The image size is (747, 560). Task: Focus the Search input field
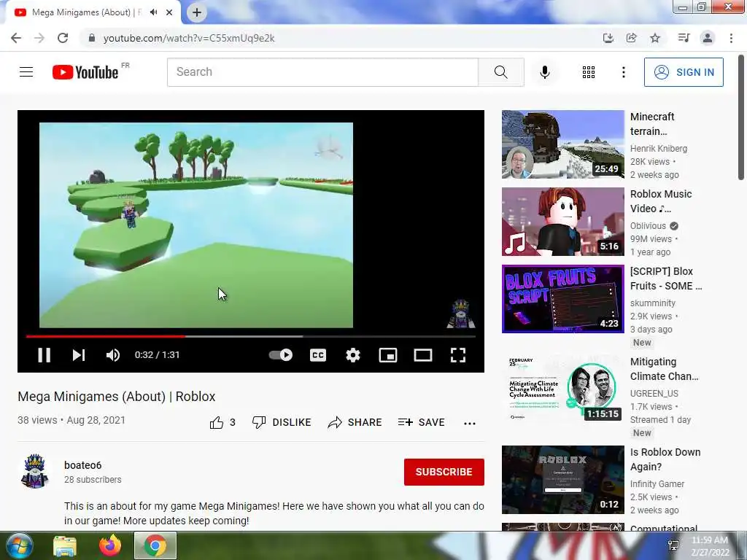pyautogui.click(x=322, y=72)
